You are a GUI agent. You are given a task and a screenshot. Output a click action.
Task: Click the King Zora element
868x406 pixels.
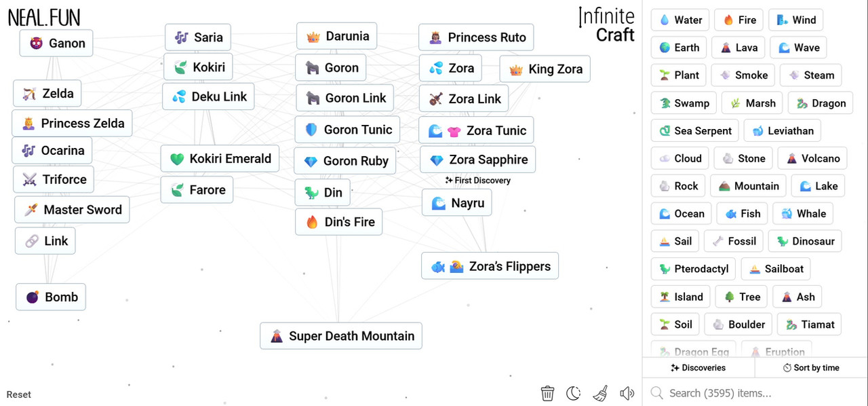pos(545,69)
